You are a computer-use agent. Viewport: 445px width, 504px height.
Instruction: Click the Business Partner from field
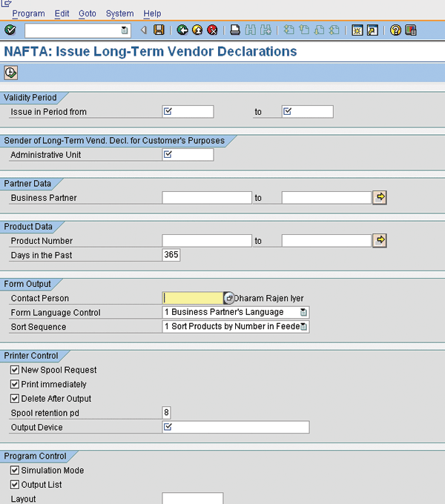207,198
